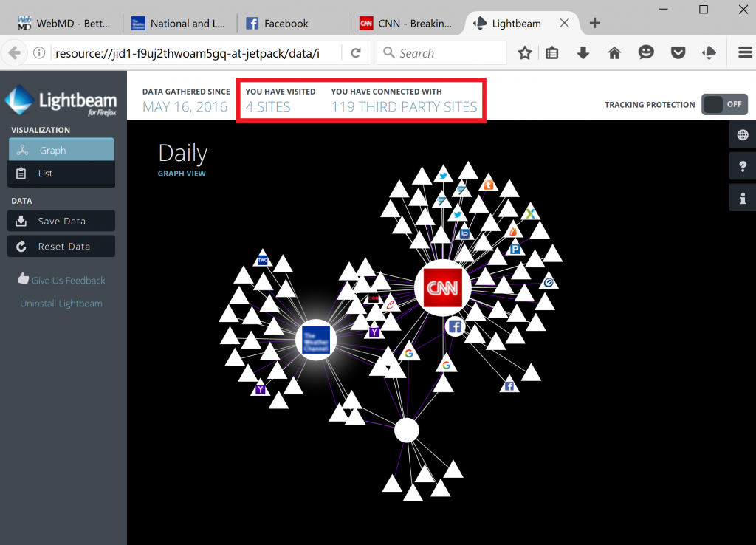Click the blue P triangle node
Screen dimensions: 756x545
point(515,248)
